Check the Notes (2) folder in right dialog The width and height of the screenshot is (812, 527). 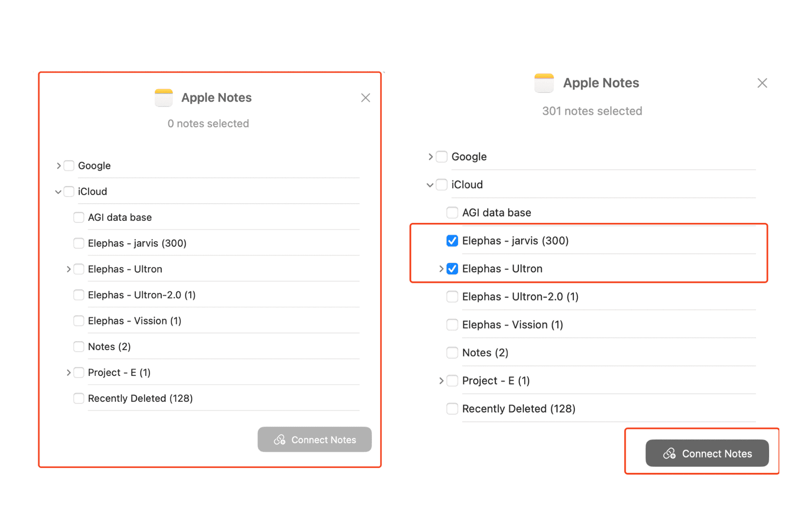click(x=452, y=353)
